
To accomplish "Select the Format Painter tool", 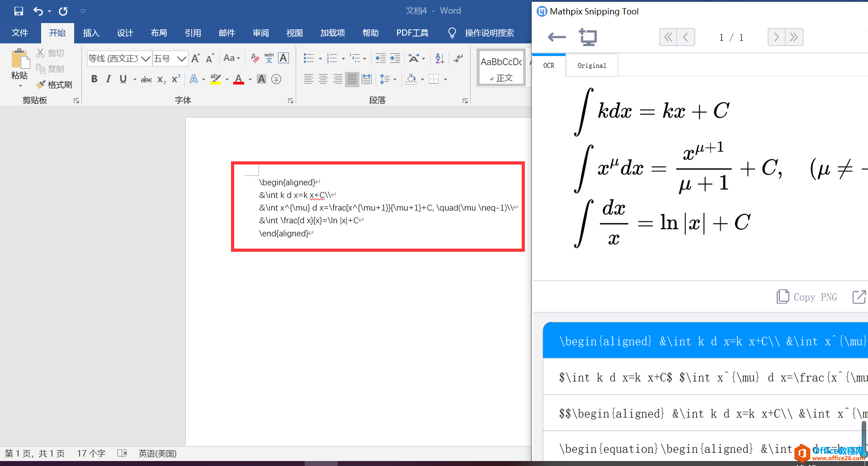I will click(x=54, y=85).
